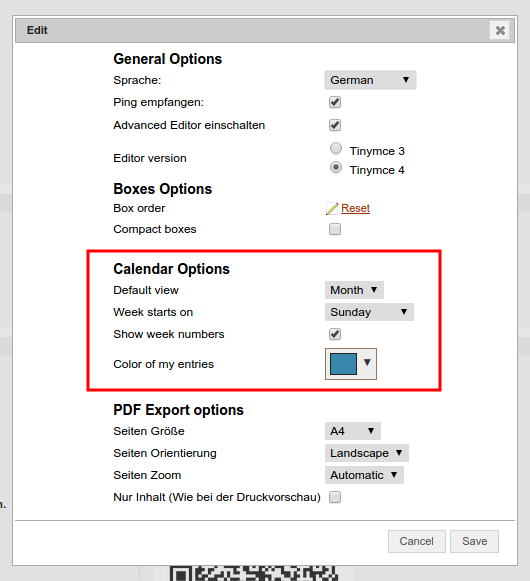Click the Cancel button
The height and width of the screenshot is (581, 530).
417,541
